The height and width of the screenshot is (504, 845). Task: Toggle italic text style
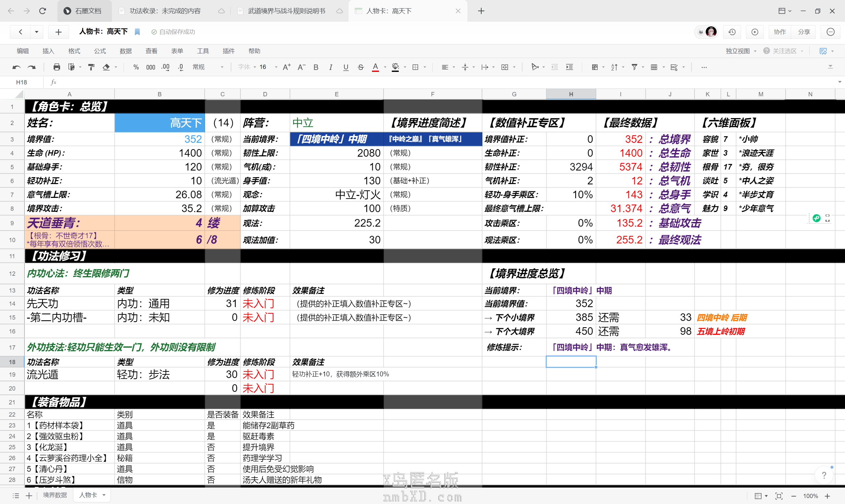point(331,67)
